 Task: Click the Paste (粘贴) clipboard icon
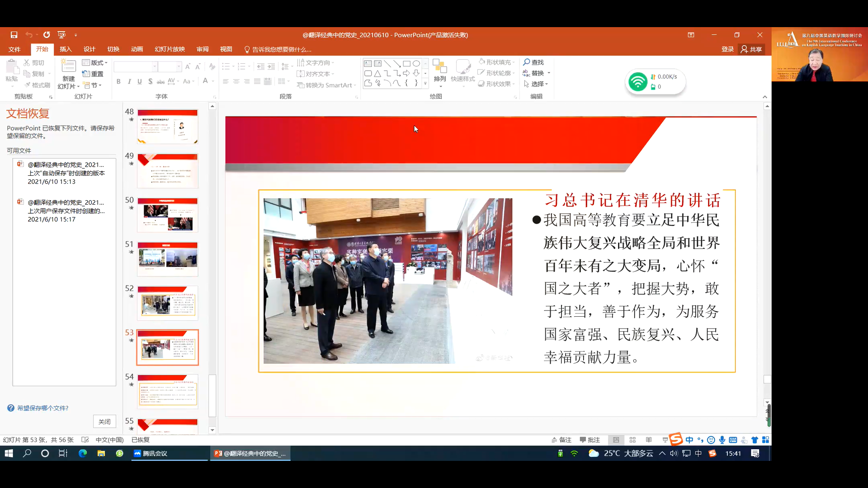click(x=12, y=67)
